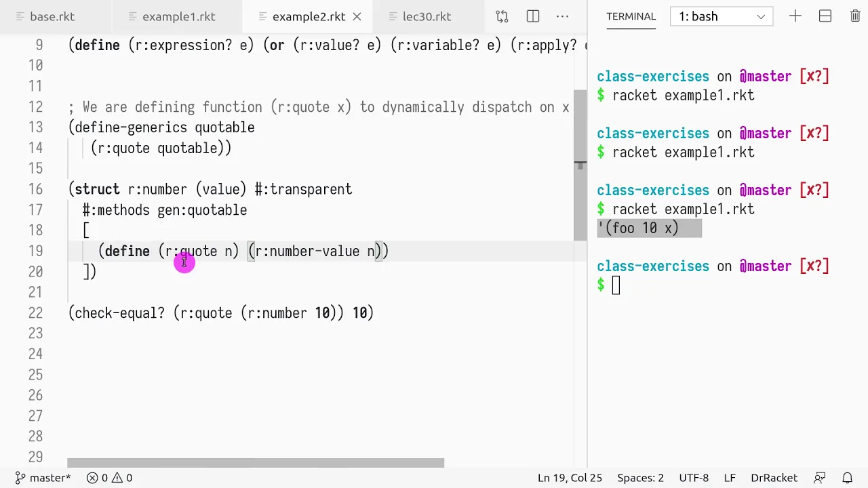Open the editor more actions menu
868x488 pixels.
(563, 16)
